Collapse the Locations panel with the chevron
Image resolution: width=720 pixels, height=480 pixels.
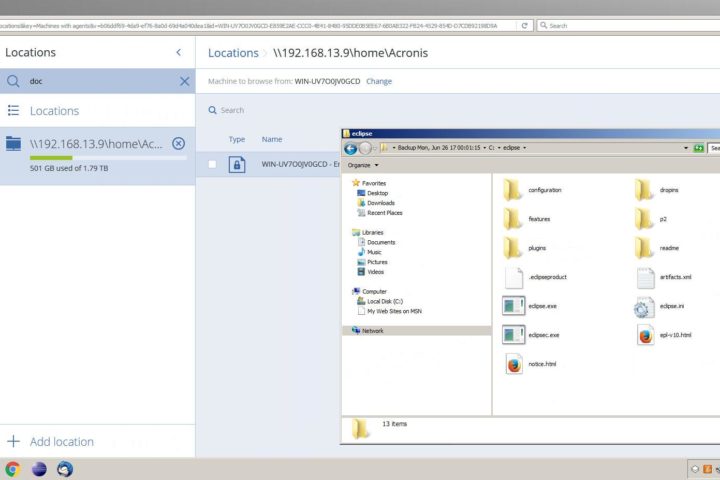(179, 52)
